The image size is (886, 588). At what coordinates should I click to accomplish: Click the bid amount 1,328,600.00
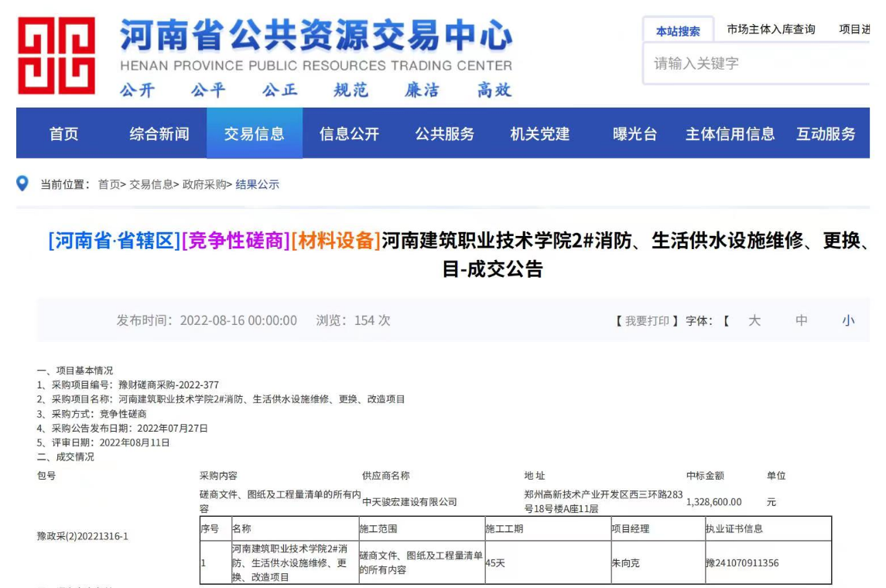713,501
